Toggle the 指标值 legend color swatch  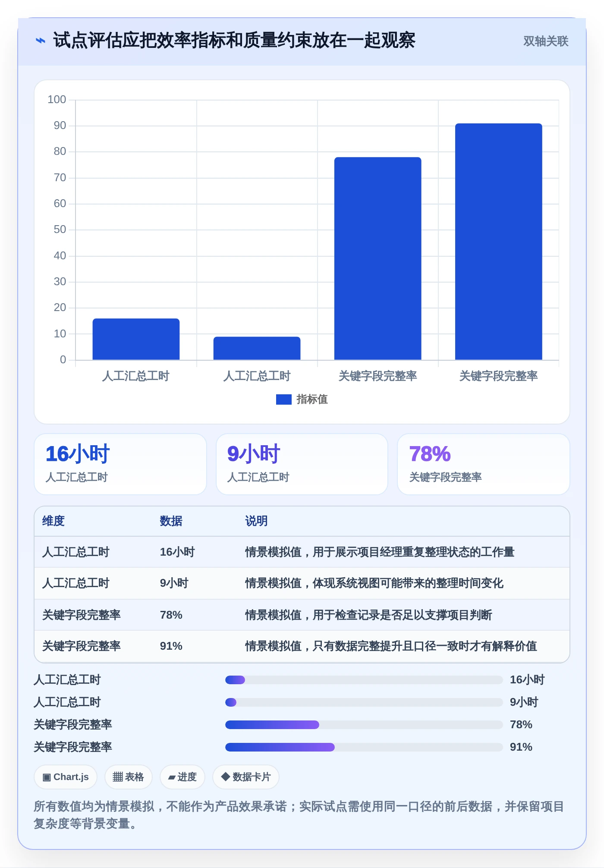(x=283, y=399)
